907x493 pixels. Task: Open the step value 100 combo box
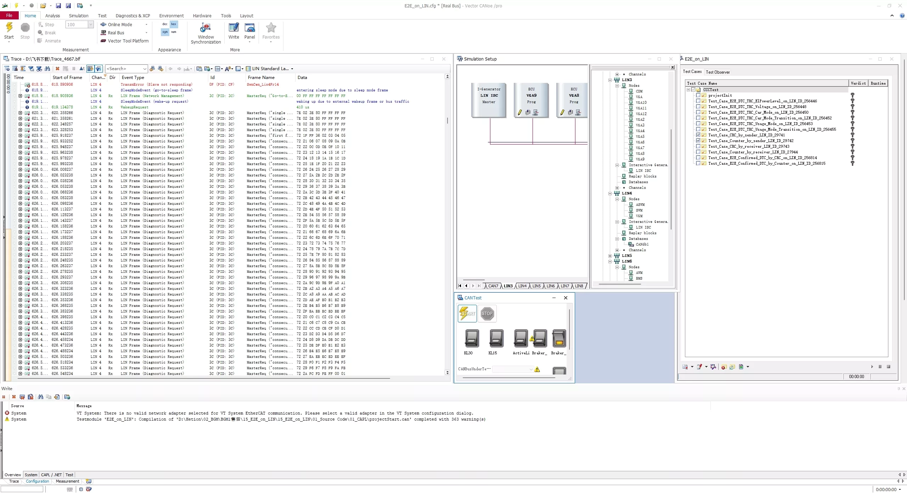pos(79,24)
